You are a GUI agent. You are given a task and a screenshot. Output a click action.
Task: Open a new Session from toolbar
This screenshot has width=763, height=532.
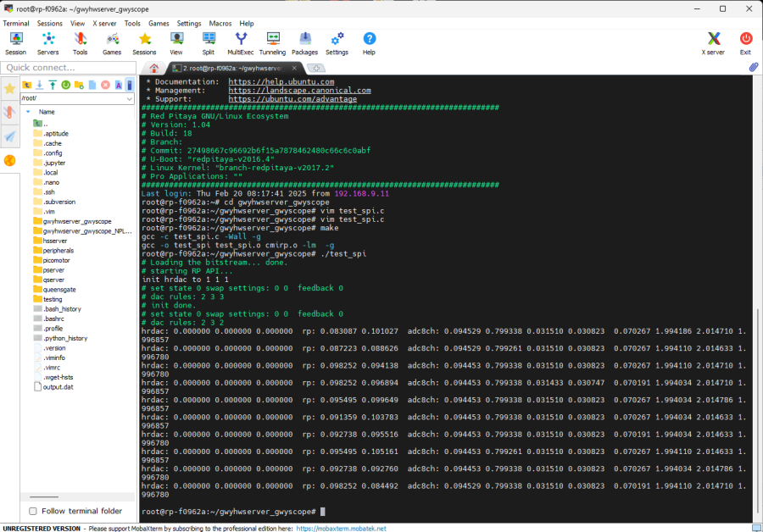click(x=15, y=43)
